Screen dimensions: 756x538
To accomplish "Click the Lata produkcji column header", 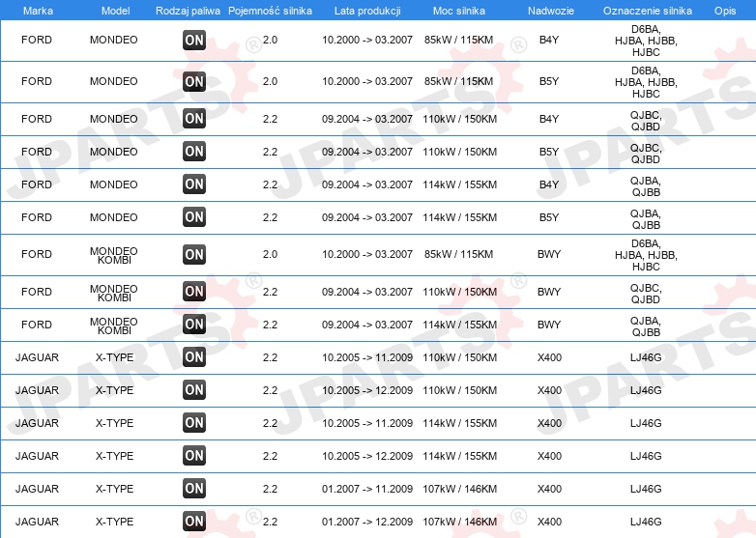I will (367, 11).
